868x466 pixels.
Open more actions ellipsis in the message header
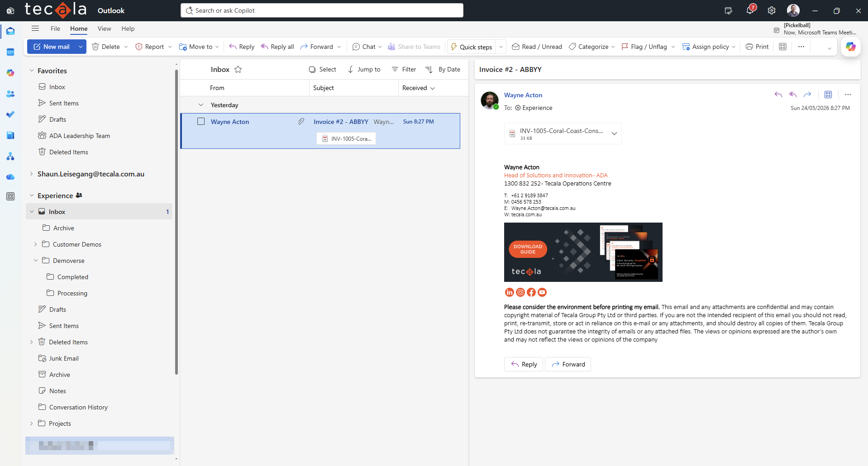point(848,95)
